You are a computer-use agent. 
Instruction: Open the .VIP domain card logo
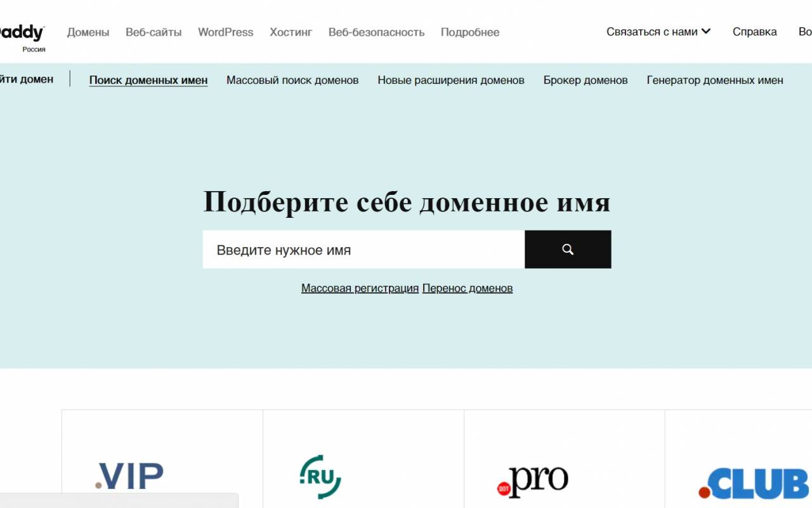(x=129, y=476)
